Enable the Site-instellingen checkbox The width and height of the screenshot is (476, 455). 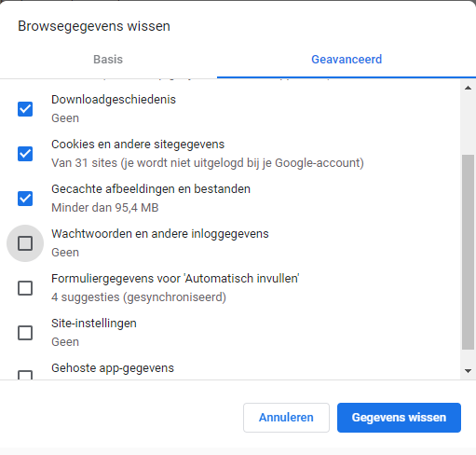(x=25, y=333)
